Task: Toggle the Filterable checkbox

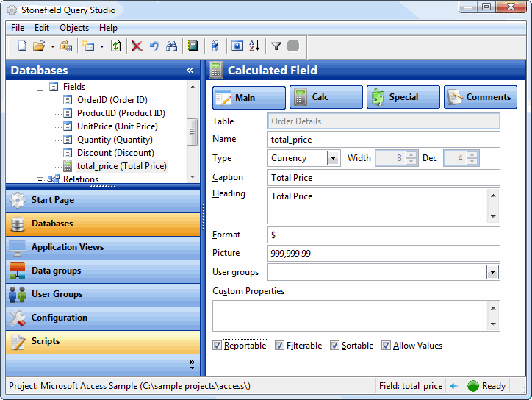Action: pos(279,346)
